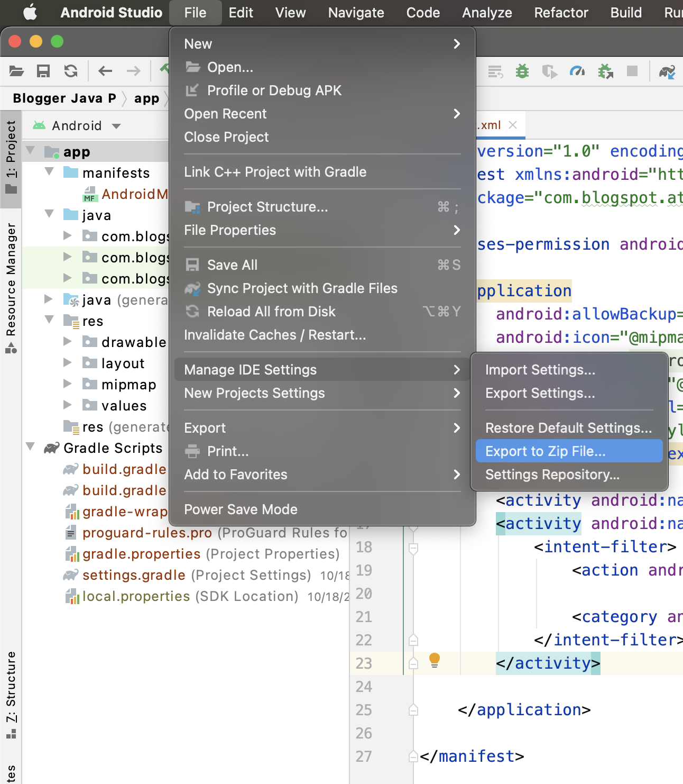683x784 pixels.
Task: Open the New submenu
Action: click(x=322, y=44)
